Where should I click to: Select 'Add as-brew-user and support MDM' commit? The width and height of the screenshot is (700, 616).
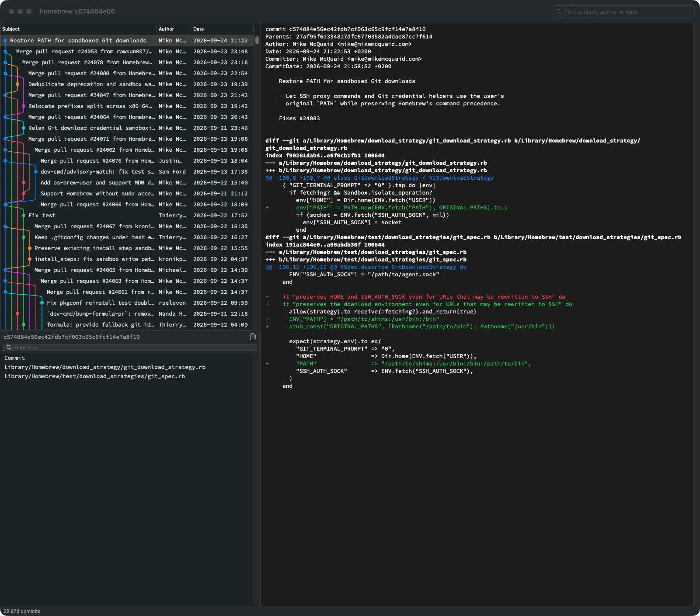pyautogui.click(x=127, y=183)
